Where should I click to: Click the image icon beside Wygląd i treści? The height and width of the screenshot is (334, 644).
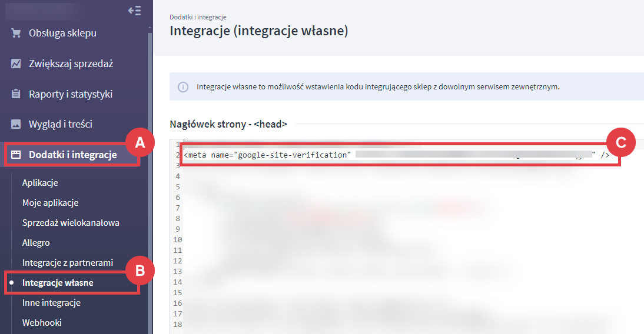pos(16,124)
